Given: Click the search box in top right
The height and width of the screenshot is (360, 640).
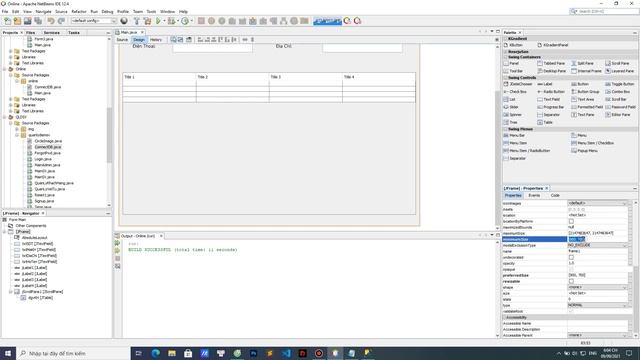Looking at the screenshot, I should [604, 11].
